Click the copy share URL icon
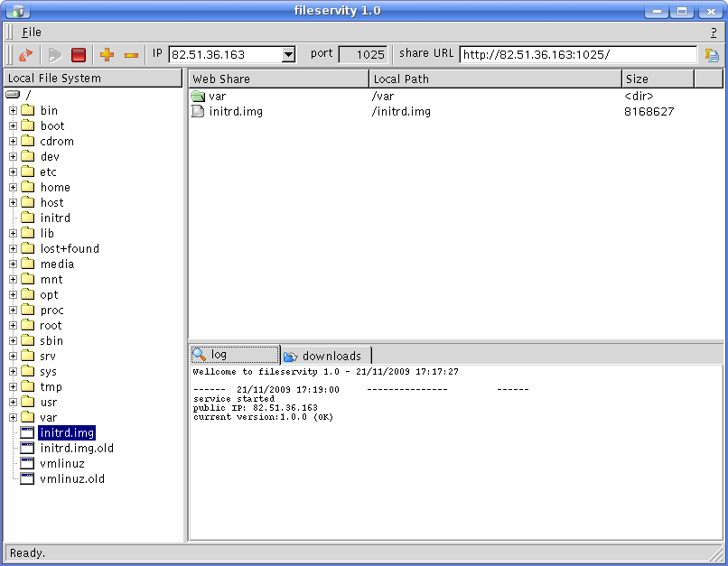This screenshot has height=566, width=728. point(712,55)
